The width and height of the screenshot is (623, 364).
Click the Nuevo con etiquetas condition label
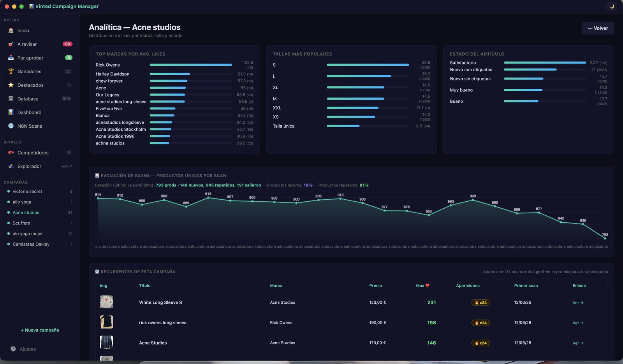(x=471, y=70)
